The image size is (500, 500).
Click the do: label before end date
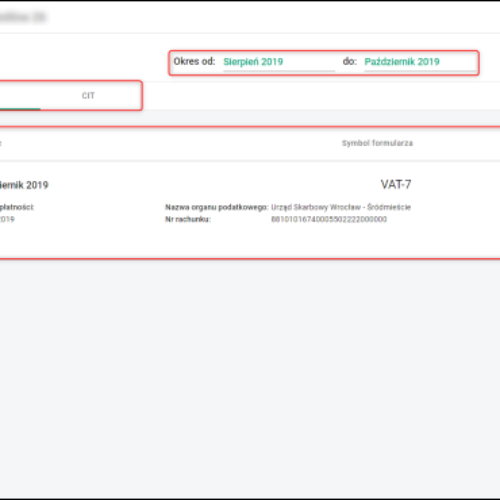[350, 61]
